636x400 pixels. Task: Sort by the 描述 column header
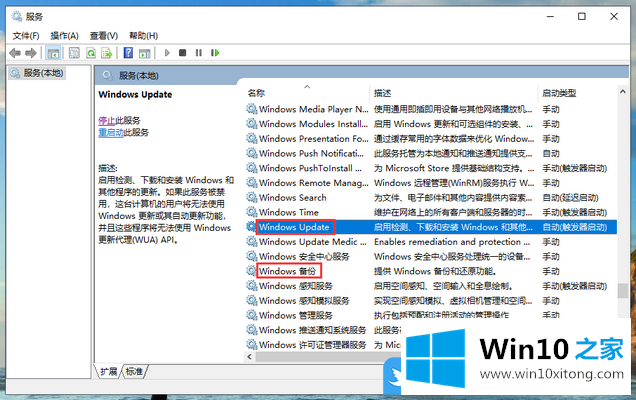pyautogui.click(x=453, y=93)
